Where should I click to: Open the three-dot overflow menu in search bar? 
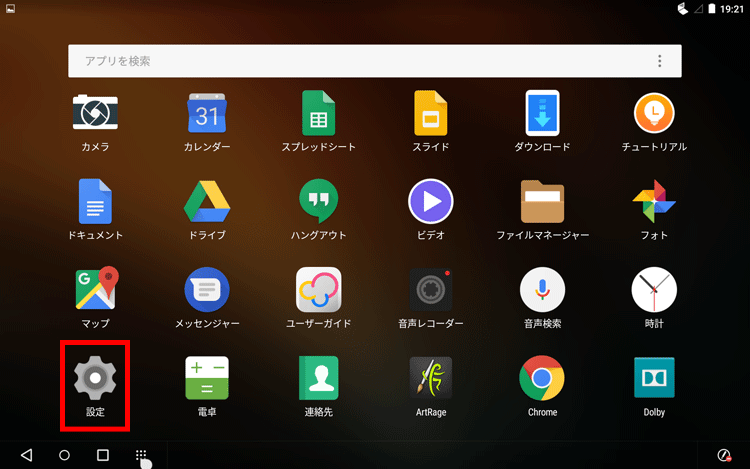(x=660, y=61)
